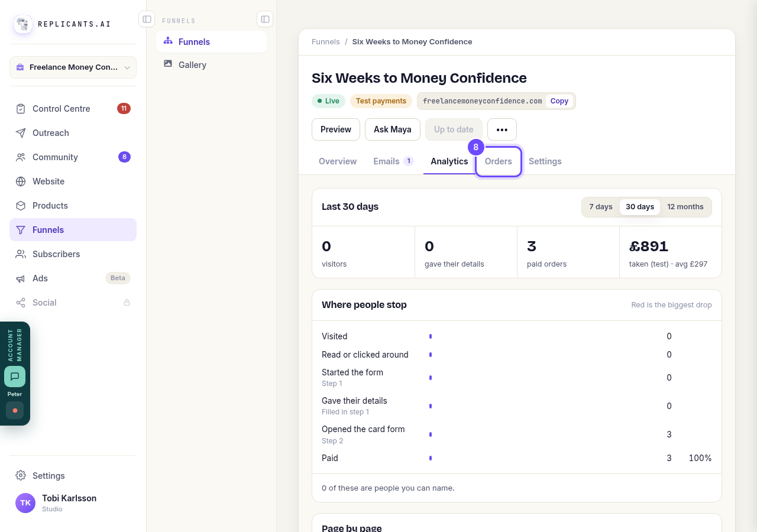The height and width of the screenshot is (532, 757).
Task: Click the Outreach paper plane icon
Action: [x=21, y=133]
